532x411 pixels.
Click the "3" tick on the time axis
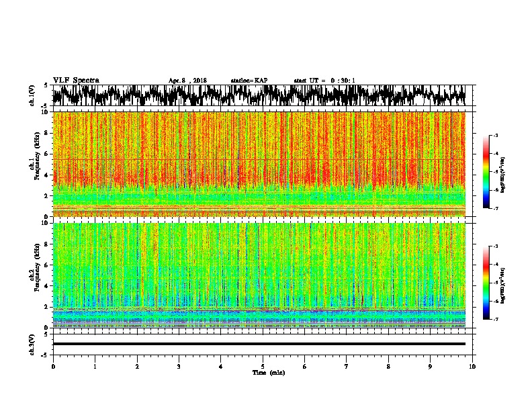179,367
